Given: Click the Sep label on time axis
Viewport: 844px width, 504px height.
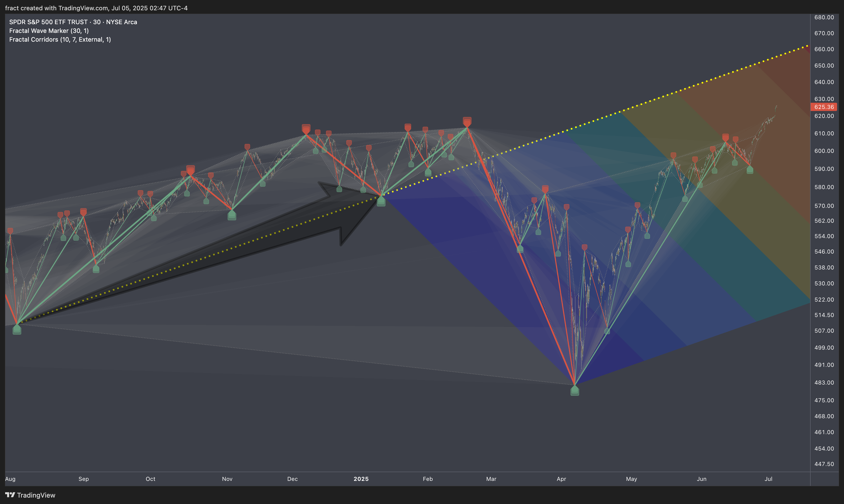Looking at the screenshot, I should 83,479.
